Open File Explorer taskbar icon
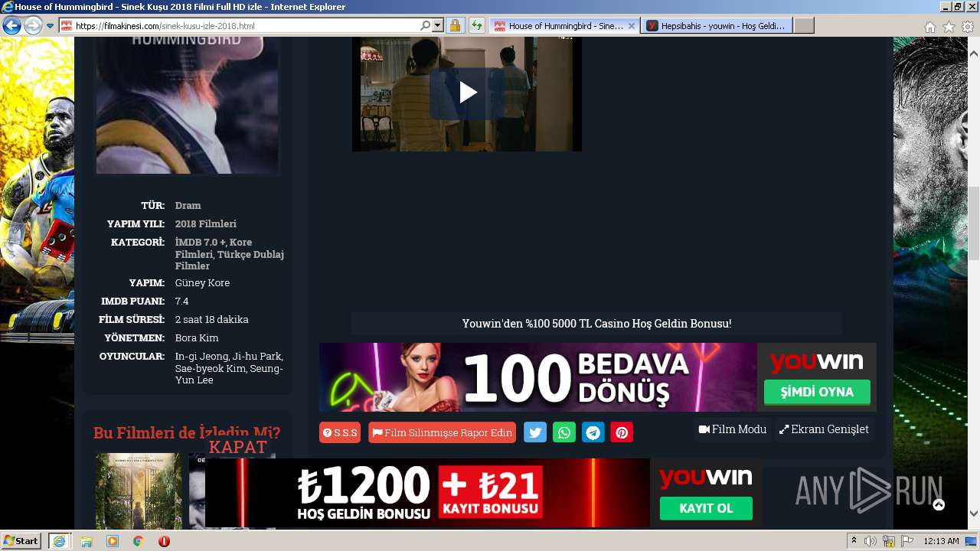Image resolution: width=980 pixels, height=551 pixels. [x=87, y=541]
